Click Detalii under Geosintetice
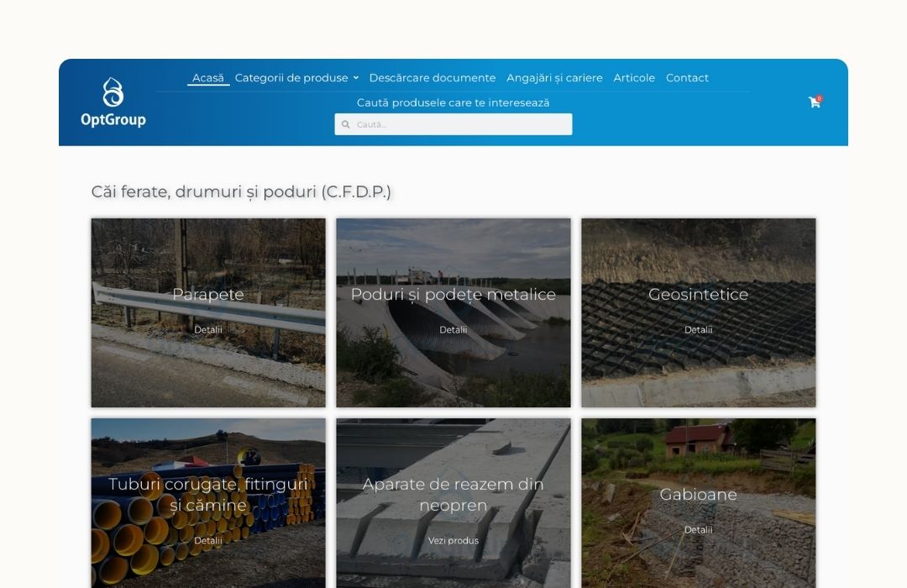The height and width of the screenshot is (588, 907). [x=699, y=329]
